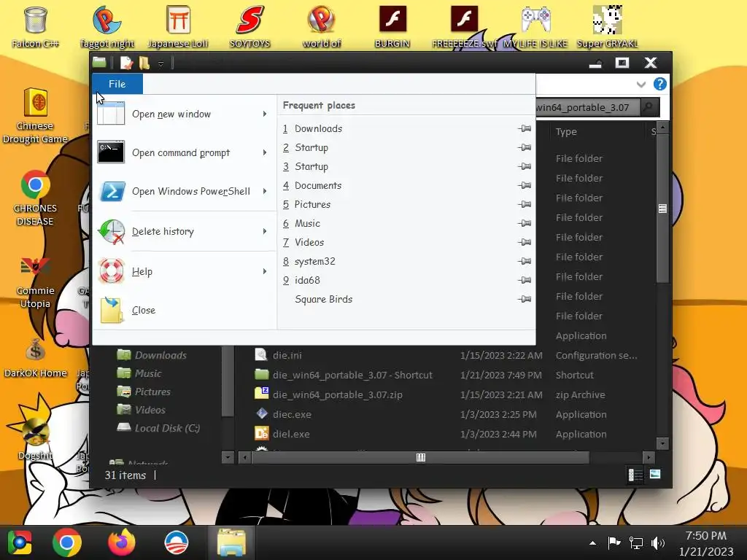747x560 pixels.
Task: Expand Delete history submenu arrow
Action: coord(265,231)
